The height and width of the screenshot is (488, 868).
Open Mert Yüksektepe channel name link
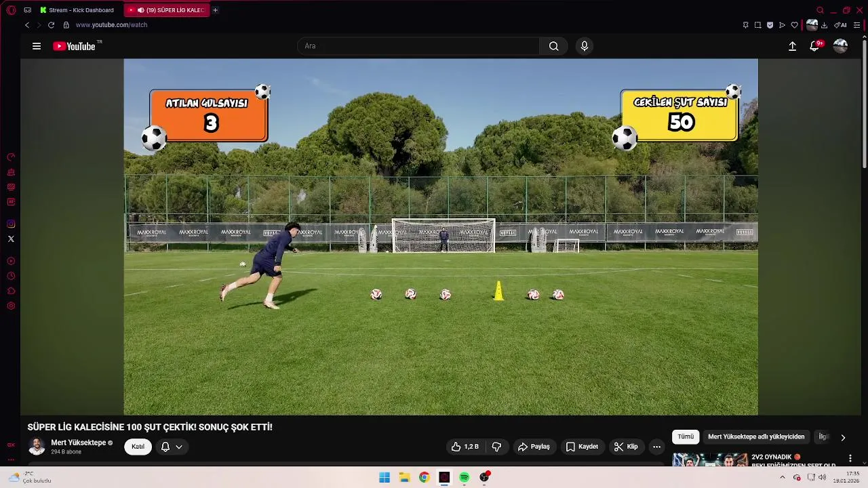pos(79,443)
